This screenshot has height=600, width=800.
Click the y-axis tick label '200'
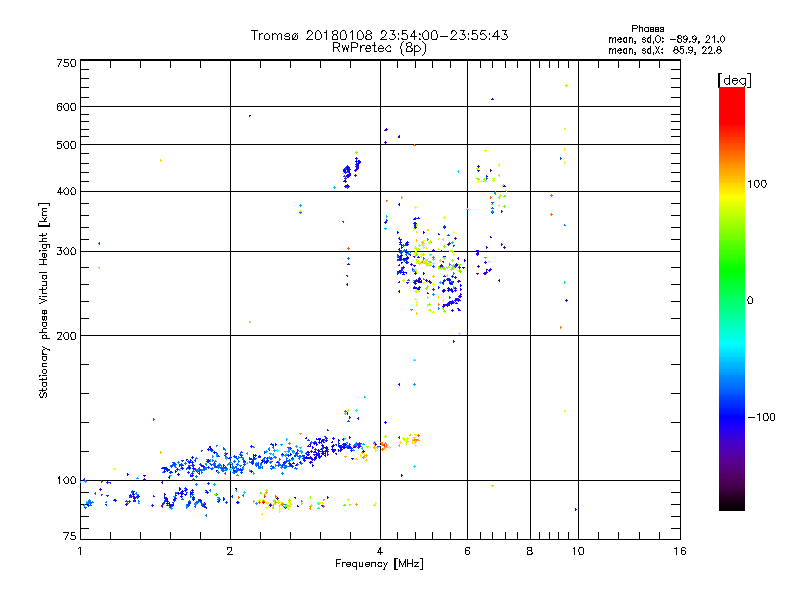click(66, 336)
